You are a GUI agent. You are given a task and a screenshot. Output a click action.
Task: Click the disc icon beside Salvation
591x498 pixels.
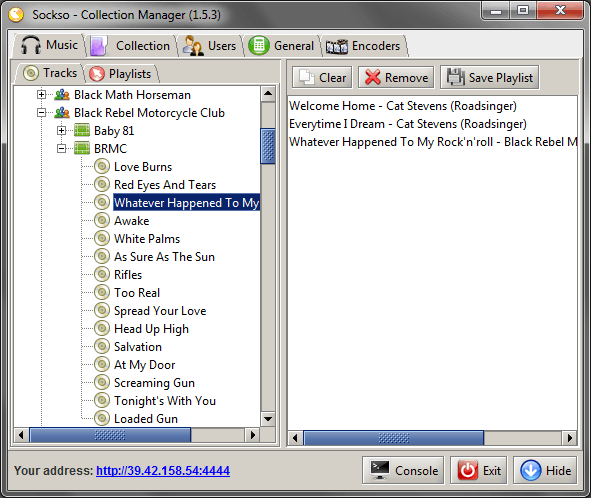click(x=102, y=346)
